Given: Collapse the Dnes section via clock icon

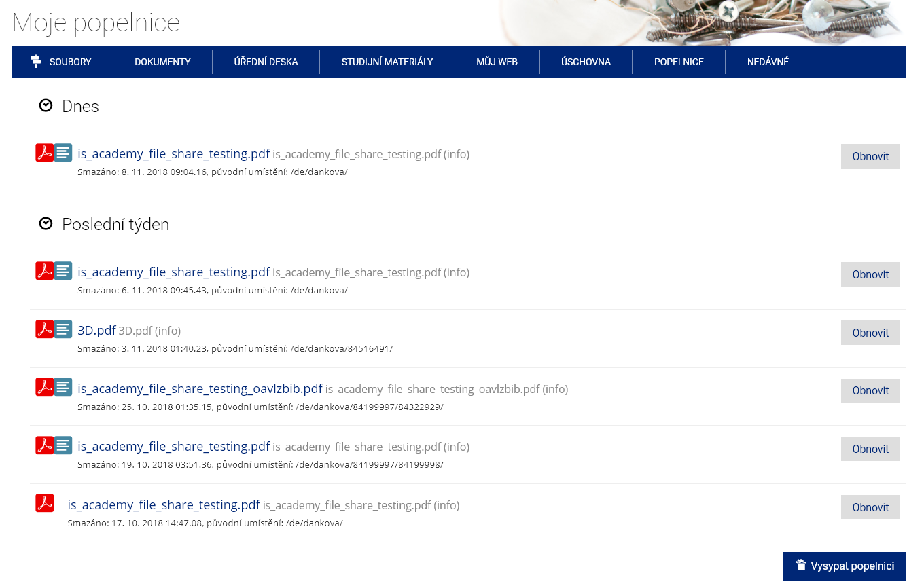Looking at the screenshot, I should click(x=46, y=106).
